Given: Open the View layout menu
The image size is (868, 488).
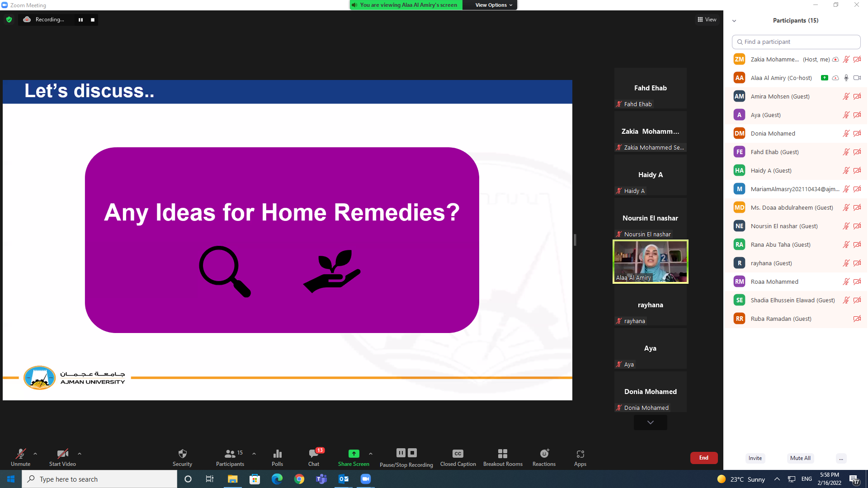Looking at the screenshot, I should pyautogui.click(x=707, y=19).
